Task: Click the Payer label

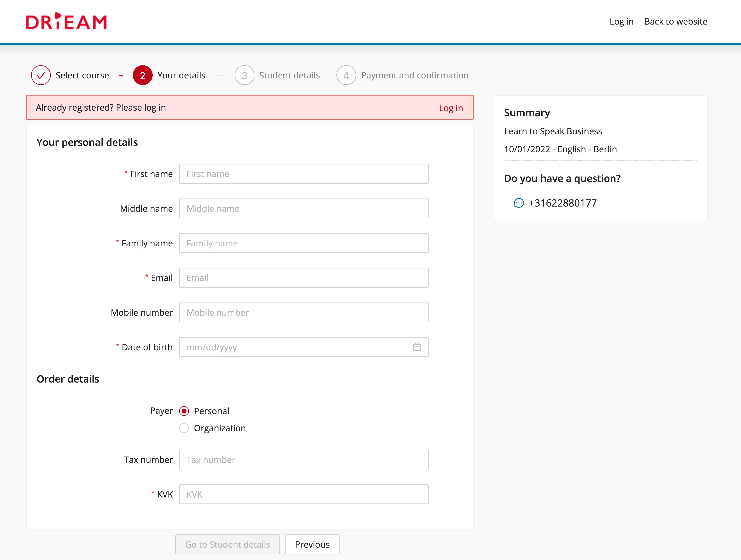Action: coord(161,411)
